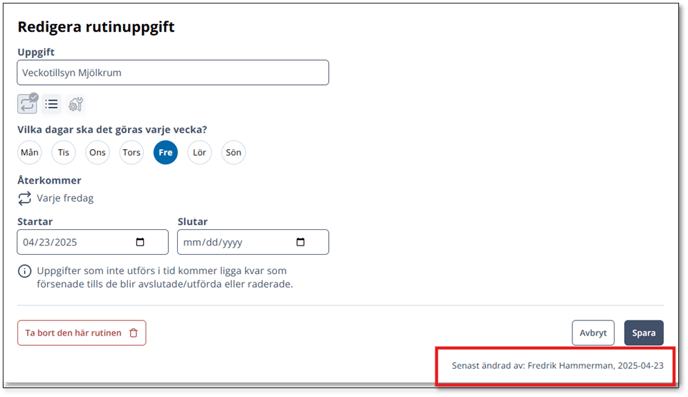Click the Avbryt button

(593, 333)
